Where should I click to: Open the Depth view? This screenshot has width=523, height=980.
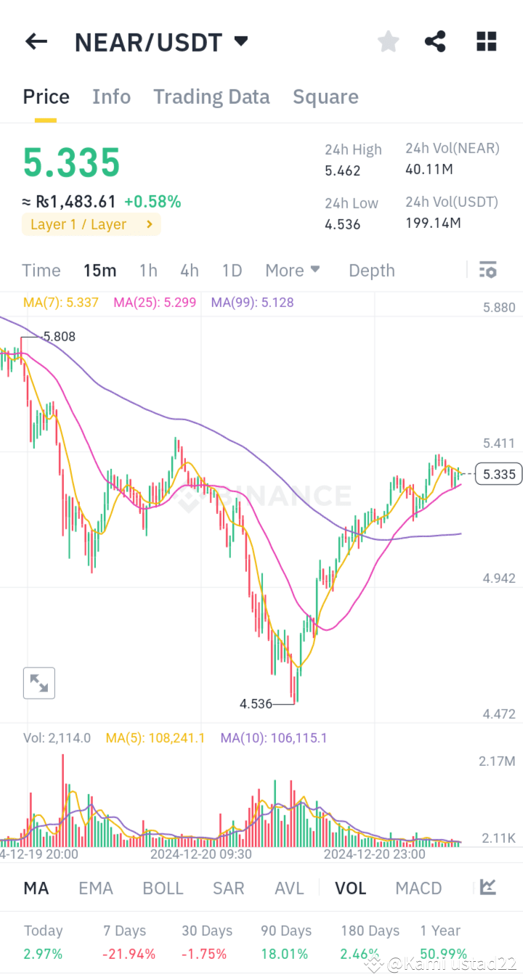(371, 269)
